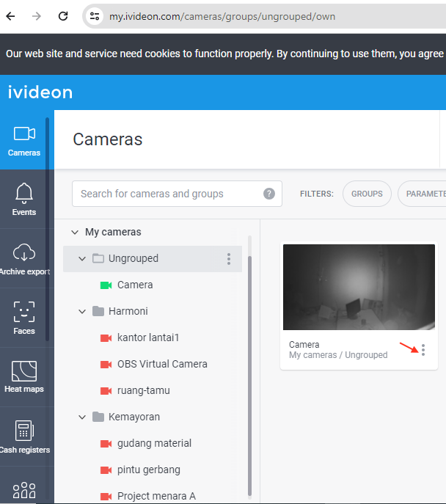Screen dimensions: 446x504
Task: Click the Cameras page heading
Action: point(108,139)
